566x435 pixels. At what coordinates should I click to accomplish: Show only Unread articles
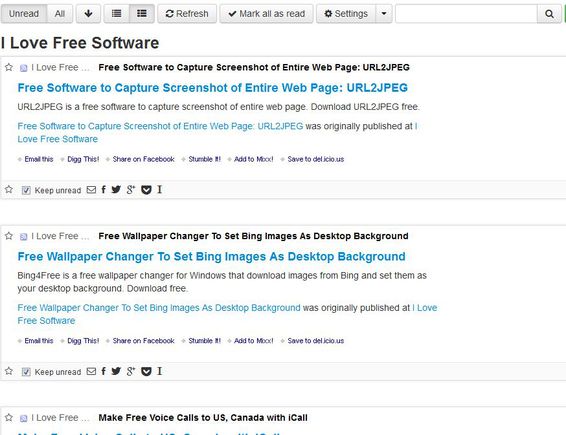[x=24, y=14]
